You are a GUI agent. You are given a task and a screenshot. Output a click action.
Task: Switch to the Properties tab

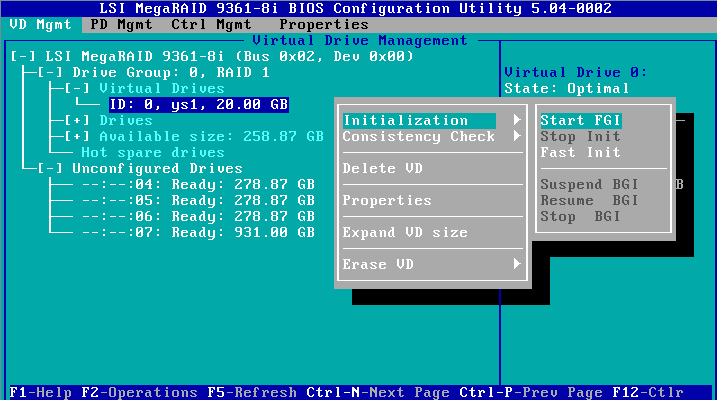(324, 25)
